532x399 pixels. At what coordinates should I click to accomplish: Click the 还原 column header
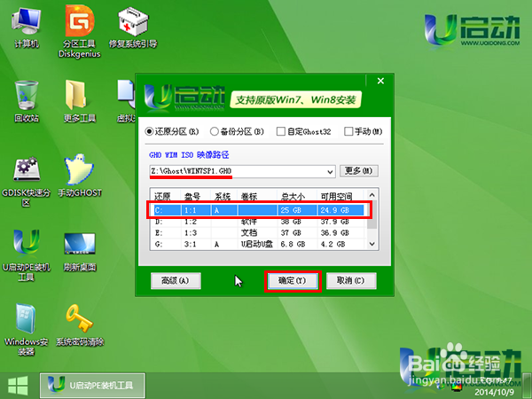pyautogui.click(x=166, y=196)
